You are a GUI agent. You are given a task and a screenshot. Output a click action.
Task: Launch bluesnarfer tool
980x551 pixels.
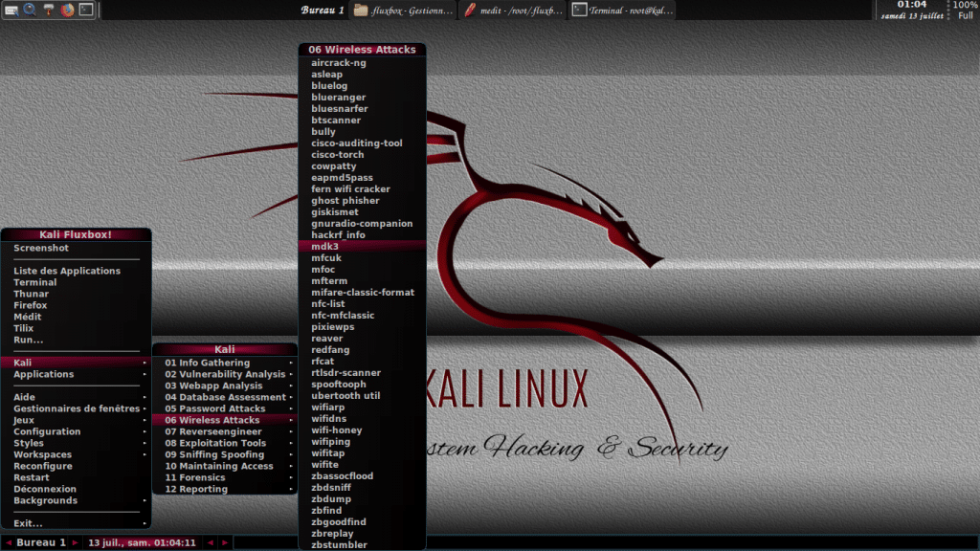pyautogui.click(x=363, y=109)
